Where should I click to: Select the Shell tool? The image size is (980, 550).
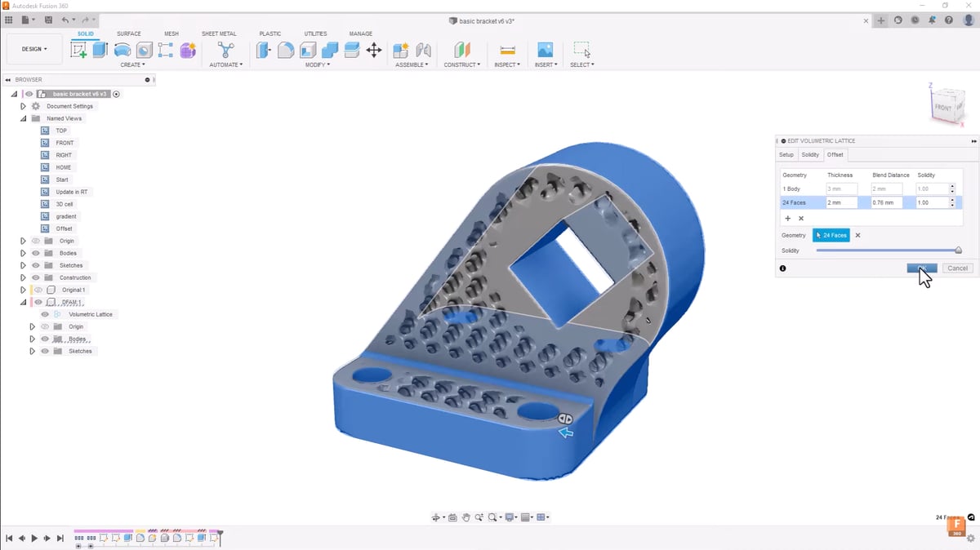click(x=308, y=51)
